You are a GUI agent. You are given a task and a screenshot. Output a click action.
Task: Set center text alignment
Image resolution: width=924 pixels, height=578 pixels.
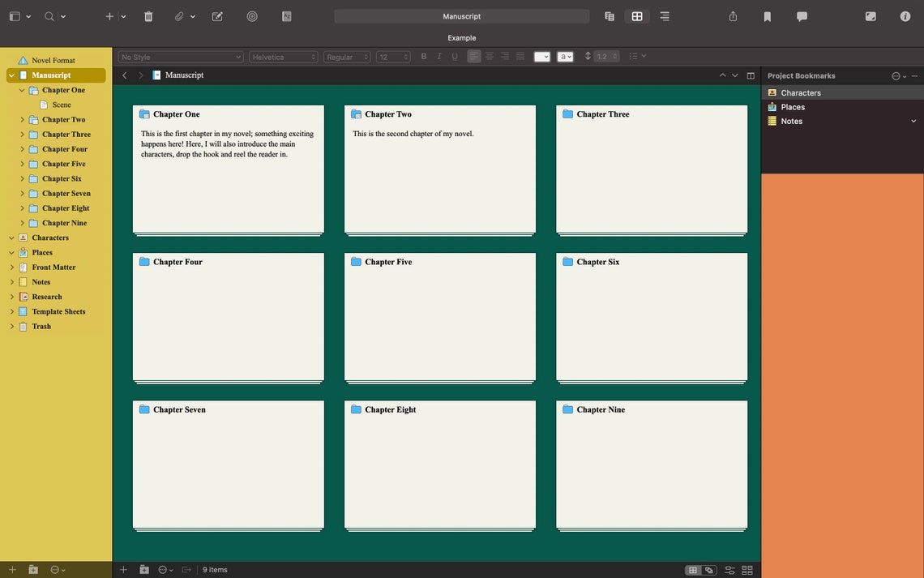[489, 56]
